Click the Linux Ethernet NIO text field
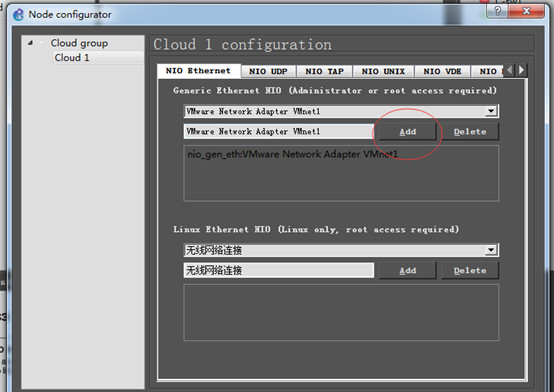Screen dimensions: 554x392 (279, 270)
